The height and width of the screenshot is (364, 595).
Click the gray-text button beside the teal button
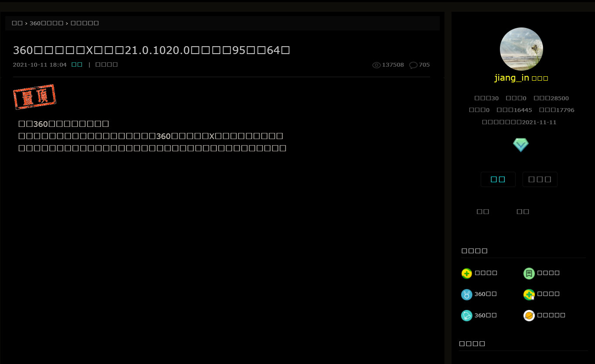pyautogui.click(x=540, y=179)
